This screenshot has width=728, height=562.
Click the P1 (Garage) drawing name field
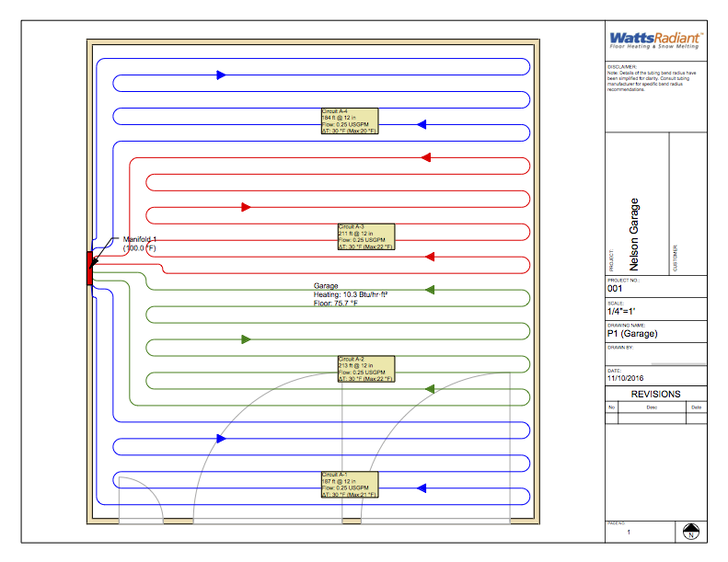(x=631, y=334)
